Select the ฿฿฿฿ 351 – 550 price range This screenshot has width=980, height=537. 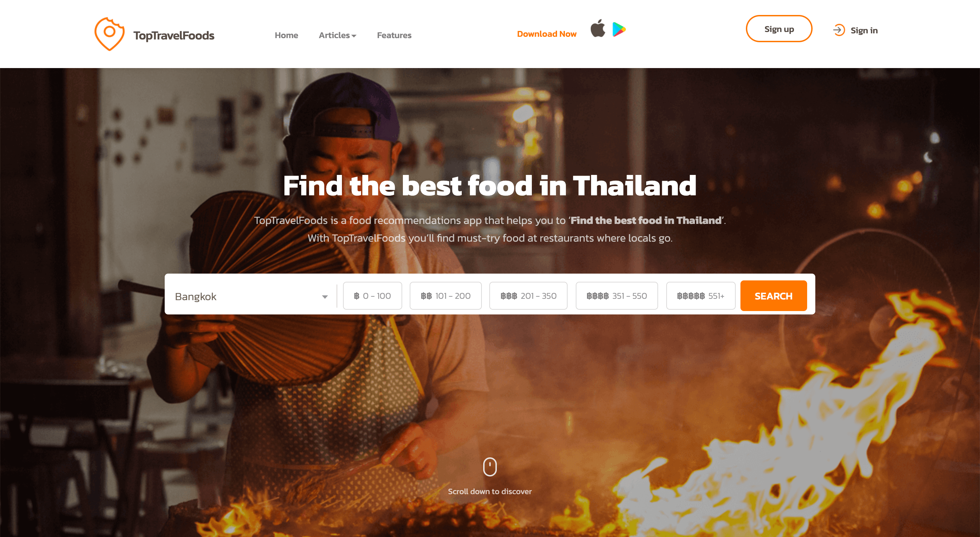coord(617,296)
